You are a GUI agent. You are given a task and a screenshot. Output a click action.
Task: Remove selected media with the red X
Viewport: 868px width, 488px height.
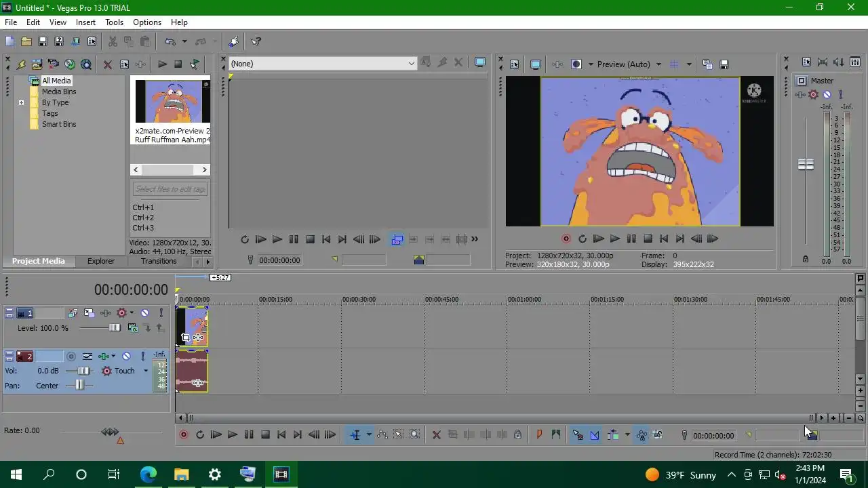point(107,64)
